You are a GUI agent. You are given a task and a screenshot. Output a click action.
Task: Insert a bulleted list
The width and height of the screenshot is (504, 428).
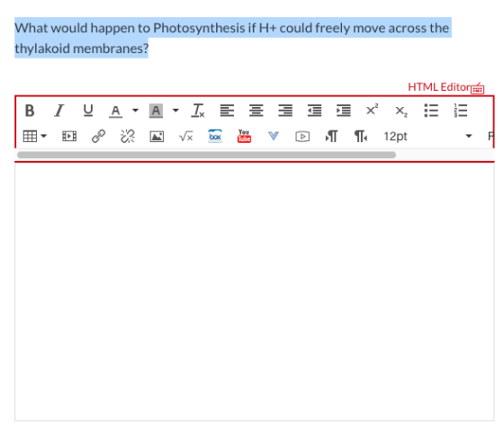pos(431,111)
